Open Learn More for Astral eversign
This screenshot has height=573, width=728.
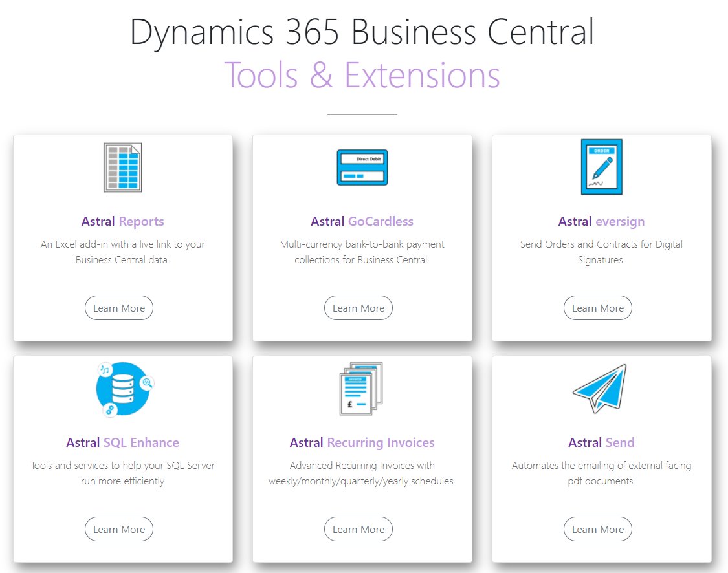click(598, 308)
